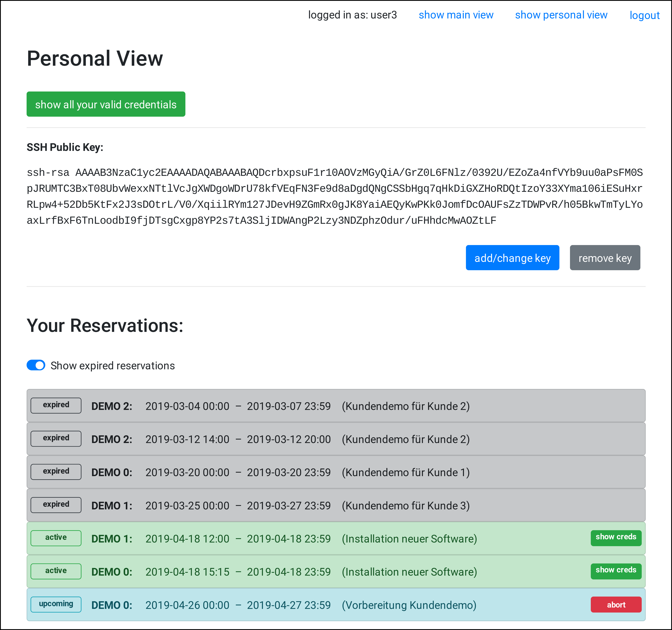Click the upcoming status badge

[56, 604]
